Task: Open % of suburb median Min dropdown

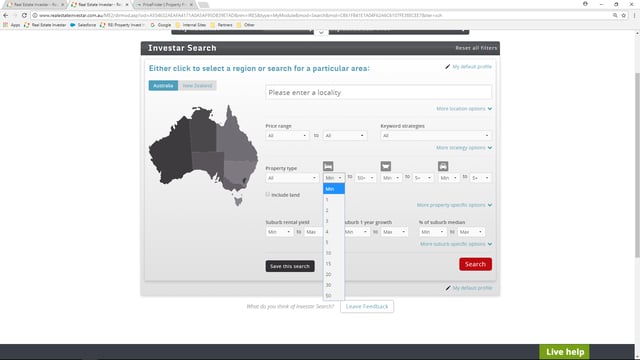Action: [432, 232]
